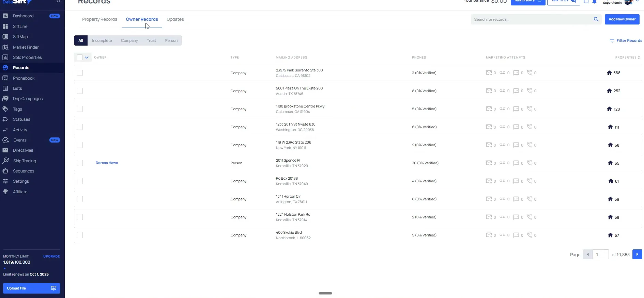Click the Statuses sidebar icon

point(5,119)
